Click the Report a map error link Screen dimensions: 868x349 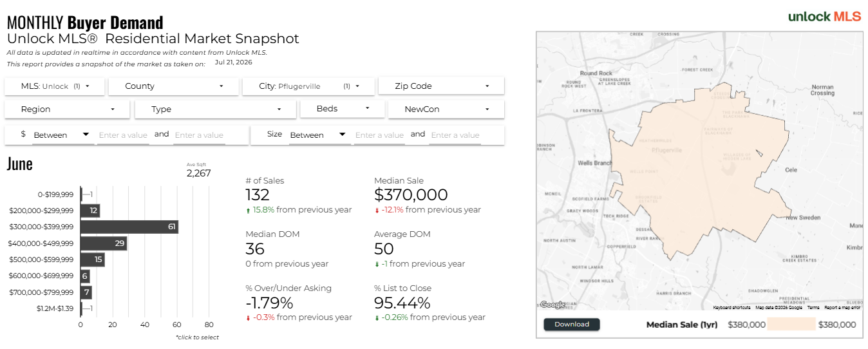[842, 308]
